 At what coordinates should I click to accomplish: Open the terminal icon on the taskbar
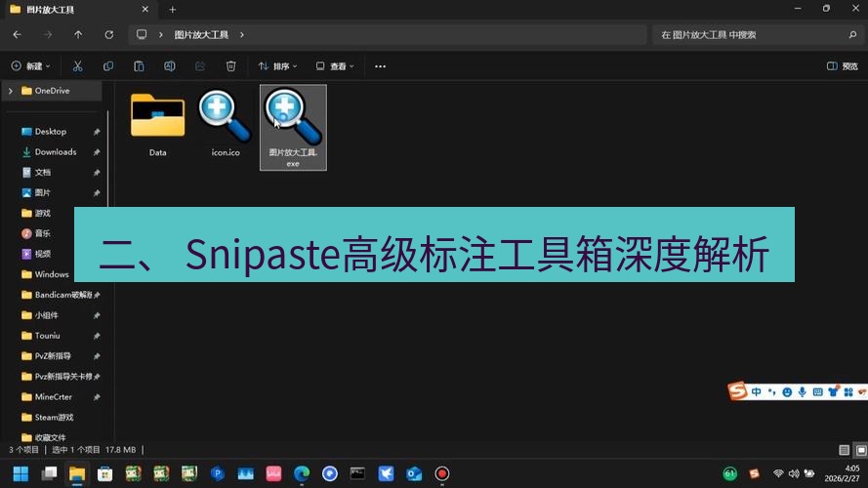[357, 473]
